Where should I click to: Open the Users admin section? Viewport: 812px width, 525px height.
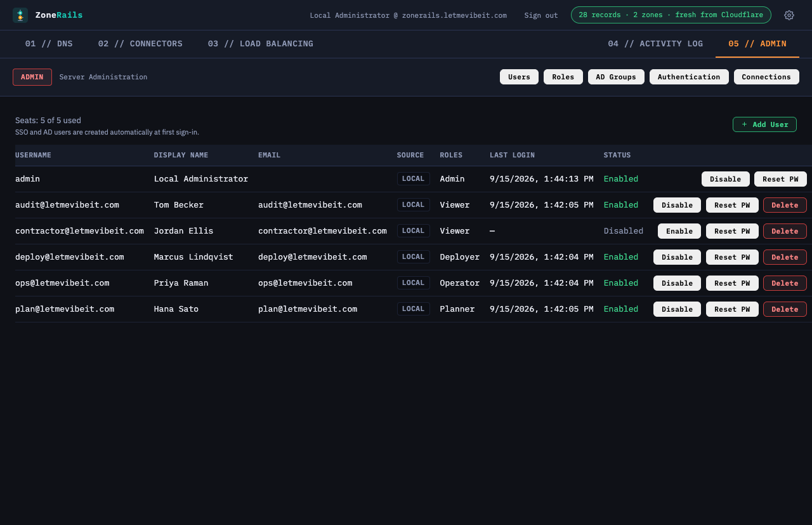coord(519,77)
